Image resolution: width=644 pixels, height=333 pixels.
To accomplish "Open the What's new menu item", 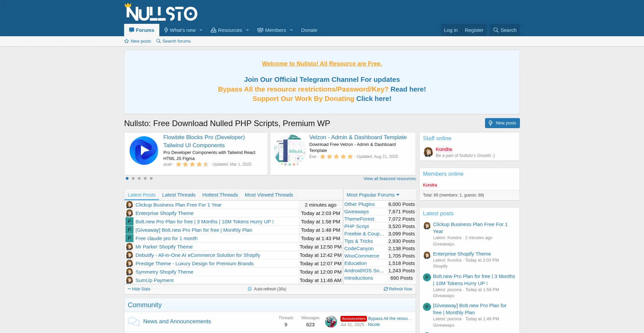I will [x=180, y=30].
